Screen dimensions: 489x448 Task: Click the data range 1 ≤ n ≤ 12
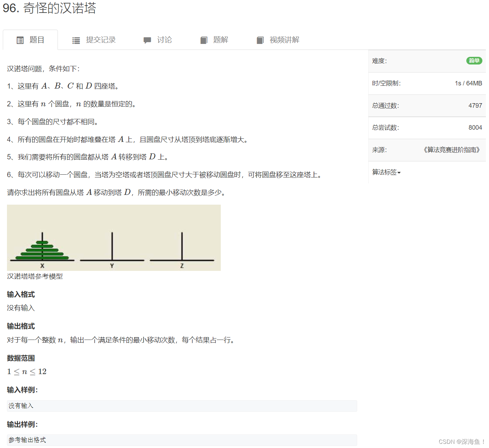point(27,372)
